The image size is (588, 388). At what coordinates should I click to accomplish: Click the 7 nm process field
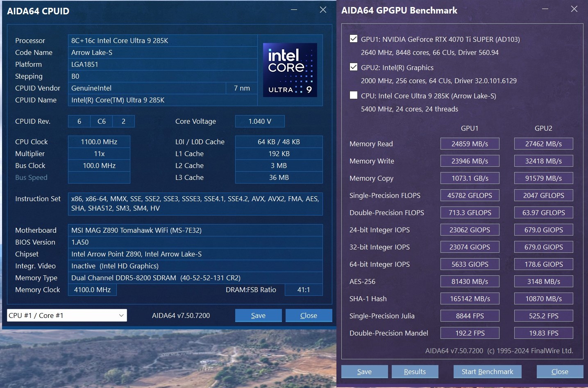click(x=242, y=88)
